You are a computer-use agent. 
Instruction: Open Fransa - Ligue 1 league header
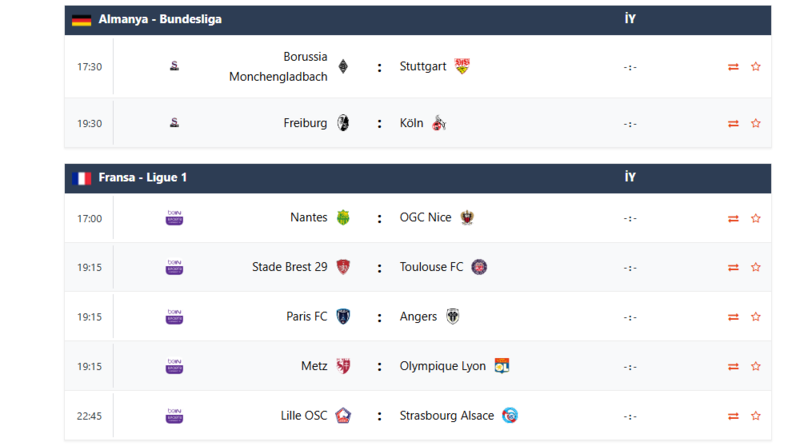(142, 178)
